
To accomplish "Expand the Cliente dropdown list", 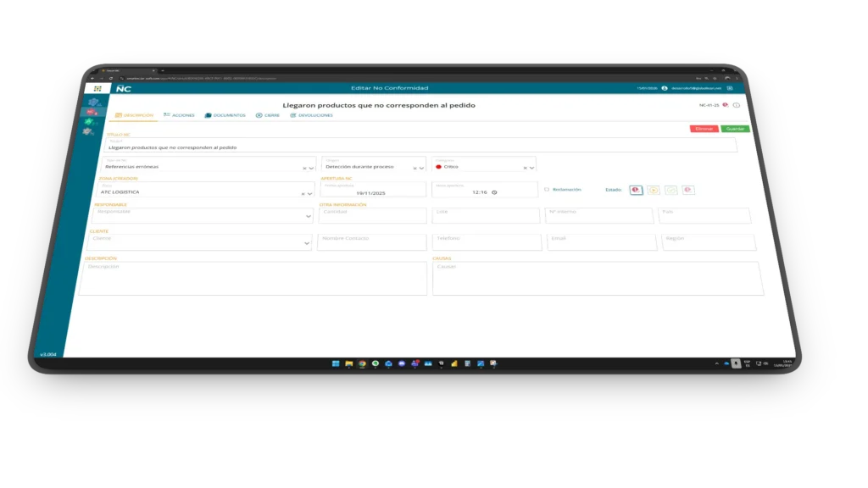I will click(307, 244).
